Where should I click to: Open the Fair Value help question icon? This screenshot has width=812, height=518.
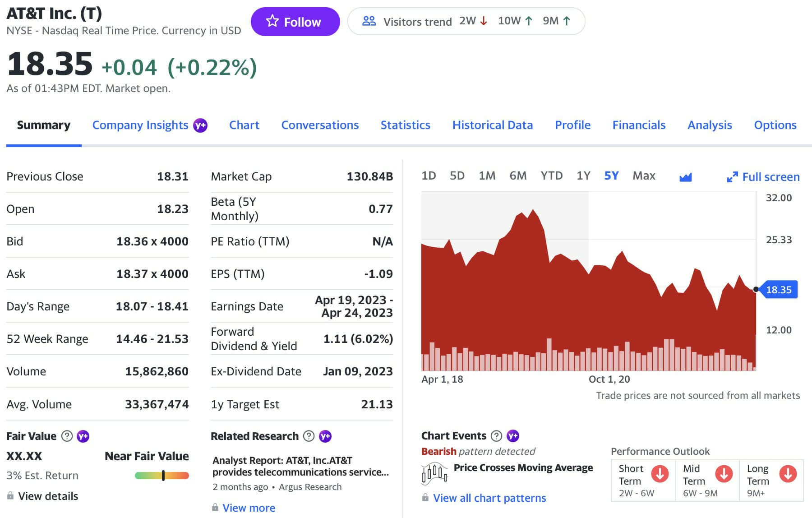point(66,436)
